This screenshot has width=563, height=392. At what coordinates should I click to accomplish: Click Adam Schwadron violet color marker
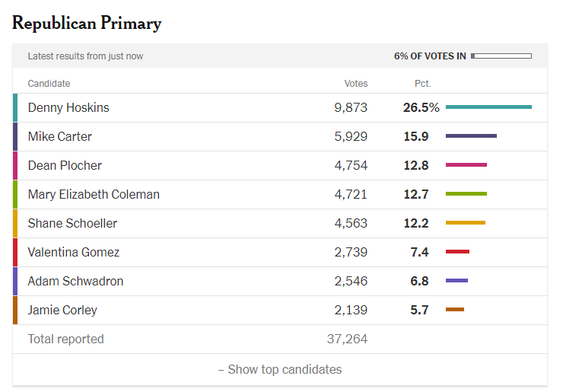click(x=15, y=282)
